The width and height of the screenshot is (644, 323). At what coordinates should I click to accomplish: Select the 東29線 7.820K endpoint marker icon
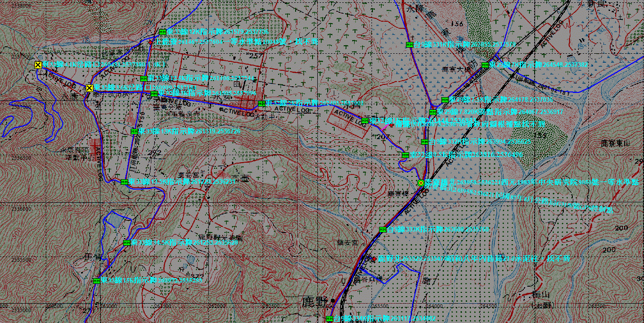click(x=432, y=112)
